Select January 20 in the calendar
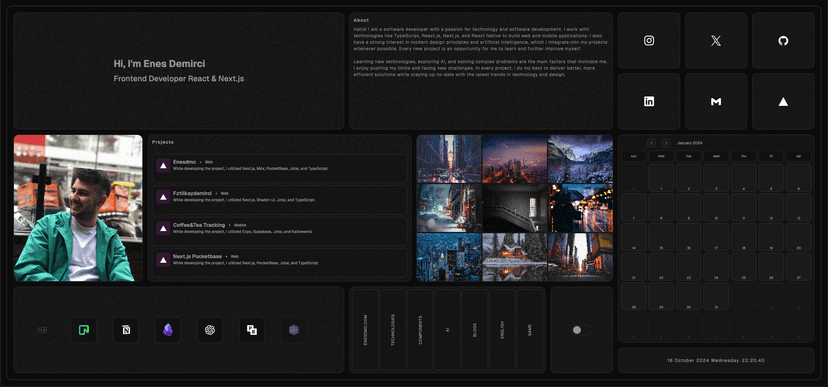 point(798,237)
